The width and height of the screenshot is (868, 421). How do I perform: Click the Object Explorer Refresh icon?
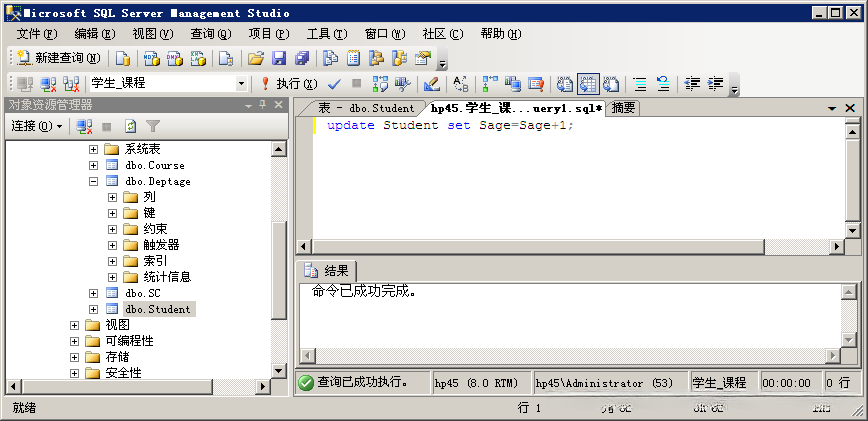click(x=130, y=127)
